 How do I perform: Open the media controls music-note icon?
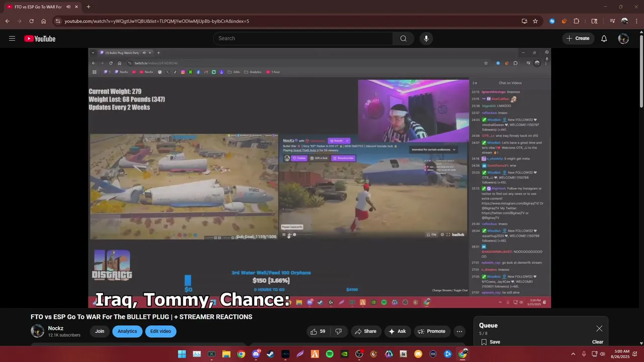point(612,21)
